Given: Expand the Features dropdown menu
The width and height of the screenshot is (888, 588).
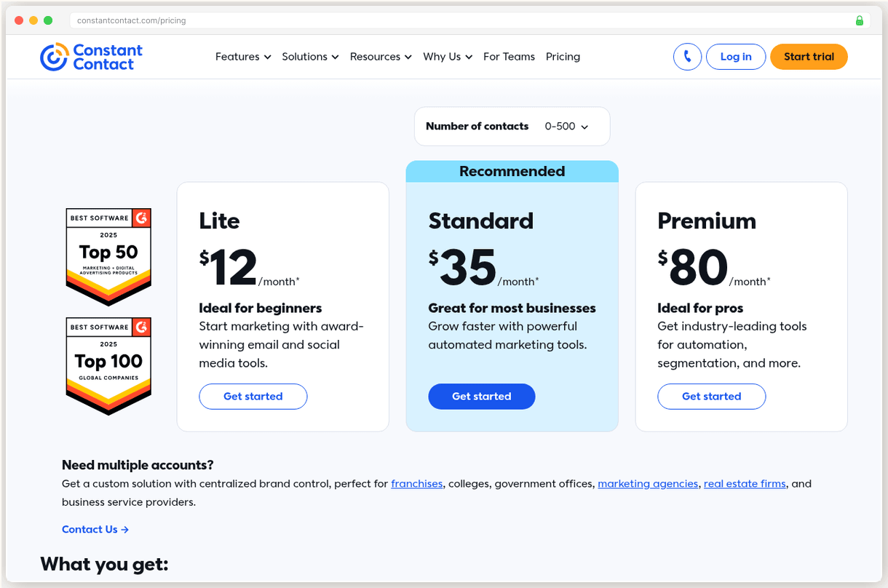Looking at the screenshot, I should click(x=243, y=56).
